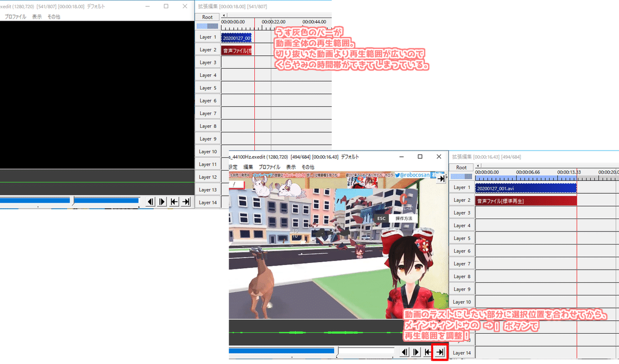619x364 pixels.
Task: Click scroll-left arrow of 494/684 timeline
Action: tap(478, 166)
